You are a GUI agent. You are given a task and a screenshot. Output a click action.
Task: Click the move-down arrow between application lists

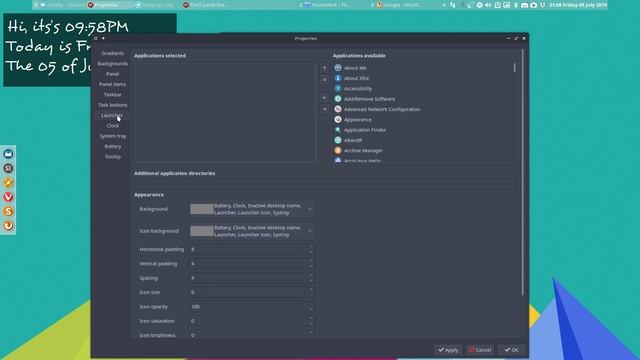[324, 80]
